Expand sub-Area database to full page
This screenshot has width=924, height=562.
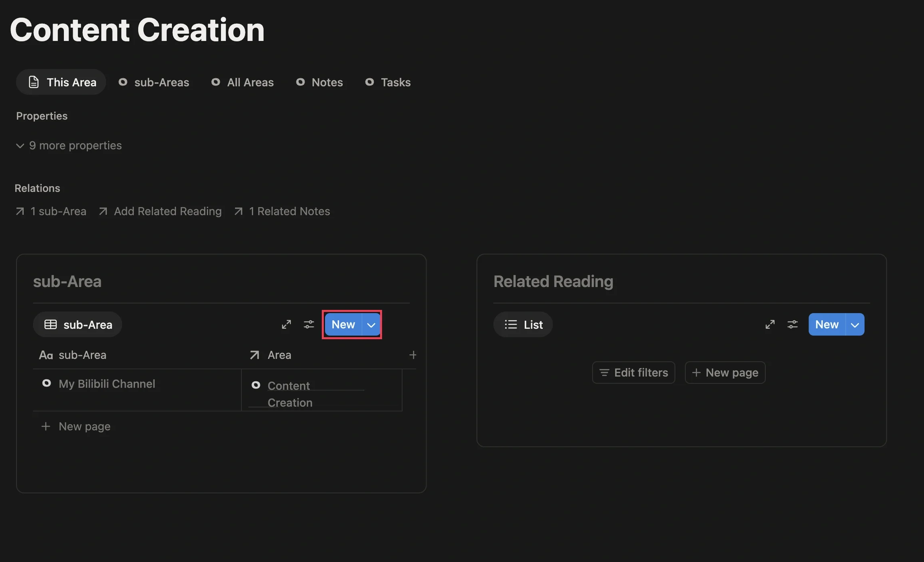(286, 324)
